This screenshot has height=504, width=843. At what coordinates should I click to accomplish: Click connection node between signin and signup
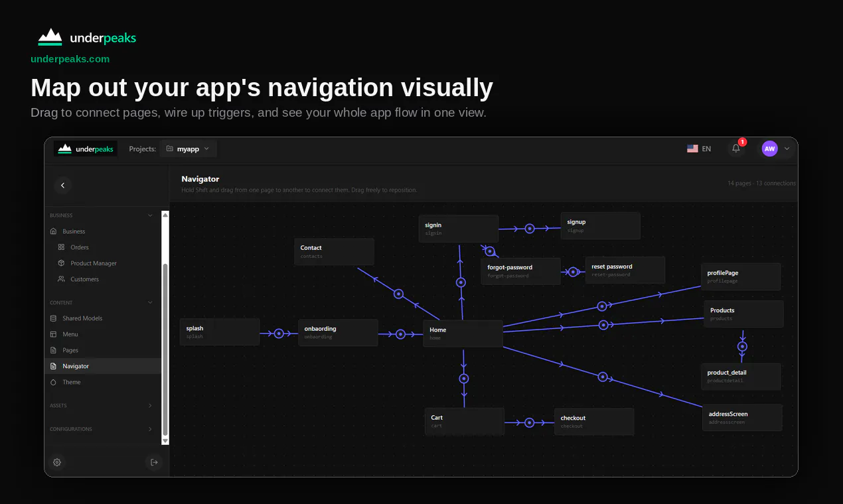pyautogui.click(x=530, y=229)
